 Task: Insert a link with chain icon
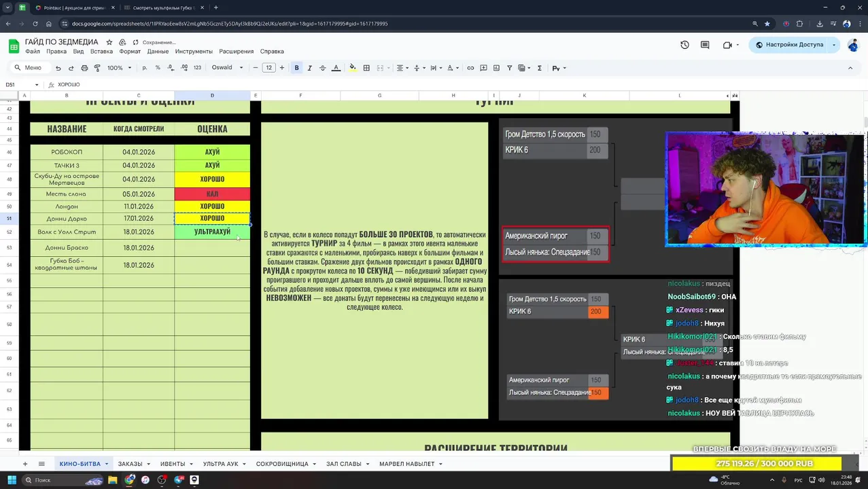pyautogui.click(x=470, y=68)
